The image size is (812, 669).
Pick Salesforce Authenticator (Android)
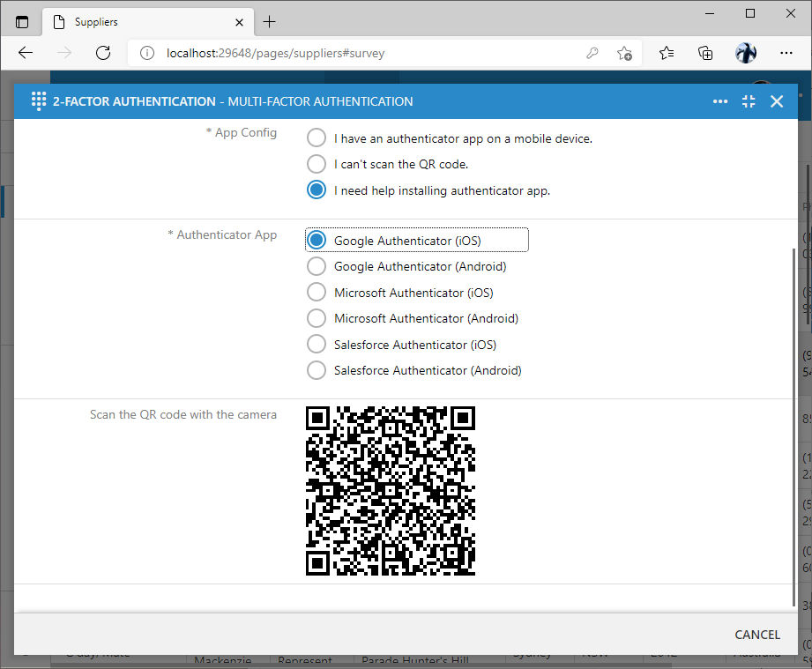[316, 370]
